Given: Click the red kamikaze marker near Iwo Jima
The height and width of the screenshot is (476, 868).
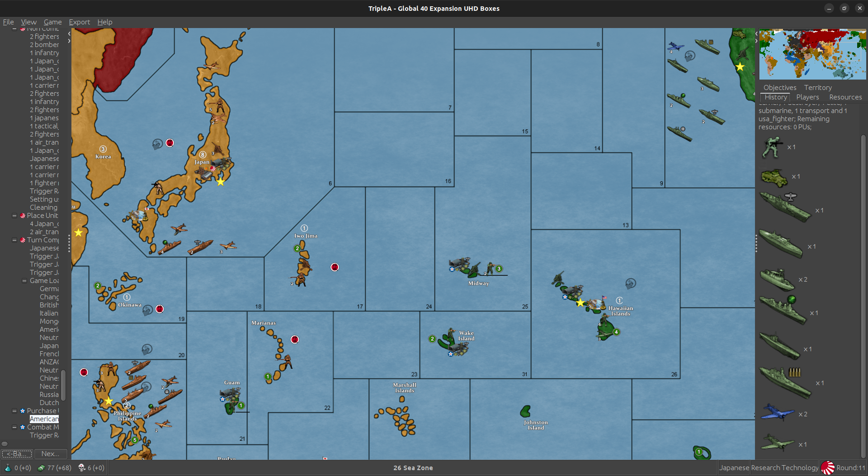Looking at the screenshot, I should [x=335, y=267].
